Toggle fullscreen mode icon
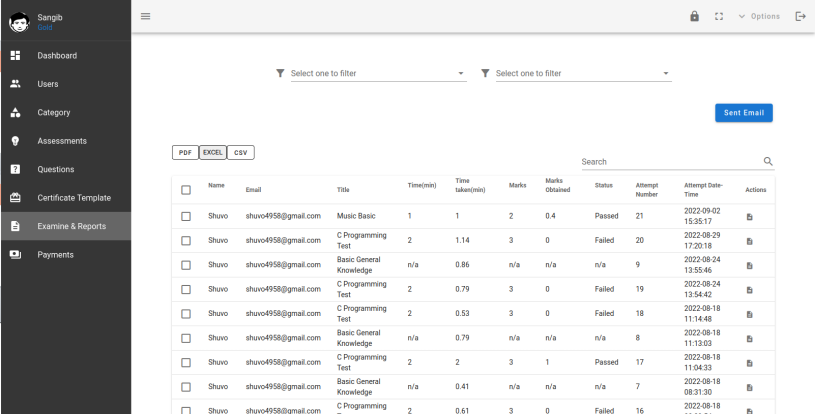815x414 pixels. click(718, 16)
